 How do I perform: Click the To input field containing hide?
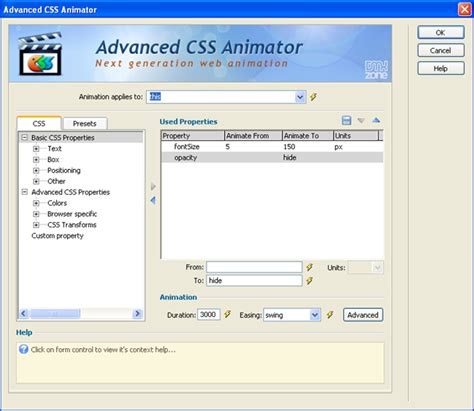[x=254, y=281]
